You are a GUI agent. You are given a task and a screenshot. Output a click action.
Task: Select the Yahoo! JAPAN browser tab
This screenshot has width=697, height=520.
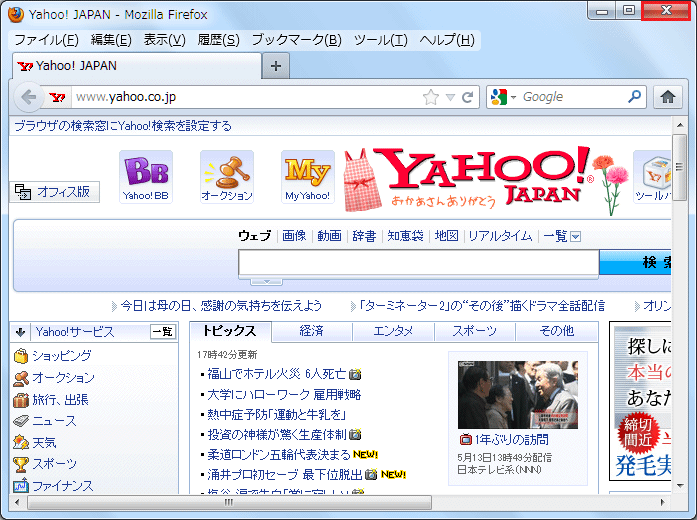click(136, 66)
